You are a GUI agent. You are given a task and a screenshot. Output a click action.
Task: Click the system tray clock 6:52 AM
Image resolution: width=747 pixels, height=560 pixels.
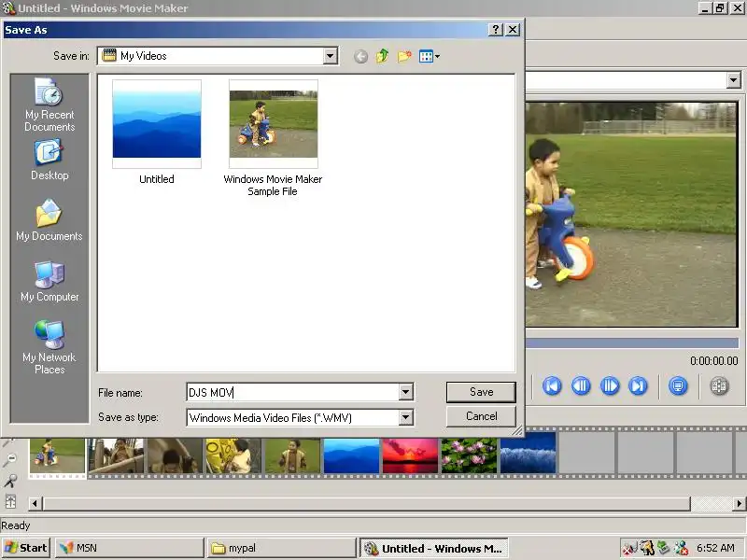(x=715, y=548)
